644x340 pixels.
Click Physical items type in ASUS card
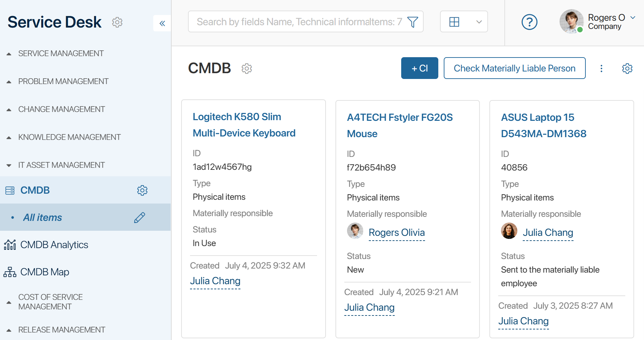[527, 198]
